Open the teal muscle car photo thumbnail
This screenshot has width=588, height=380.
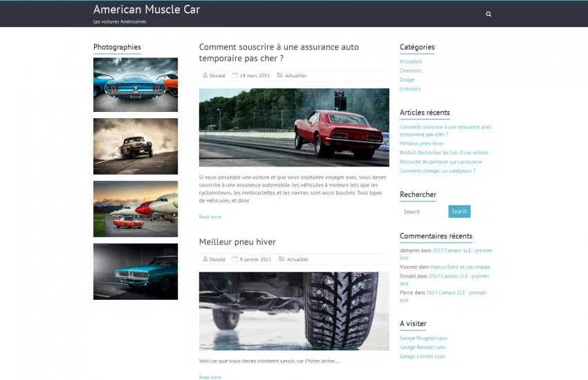(136, 272)
